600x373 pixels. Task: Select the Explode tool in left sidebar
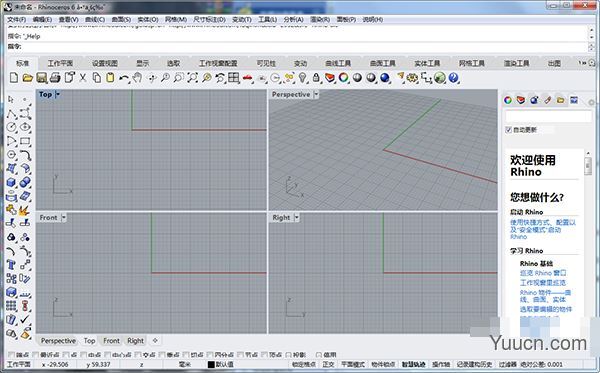[25, 210]
